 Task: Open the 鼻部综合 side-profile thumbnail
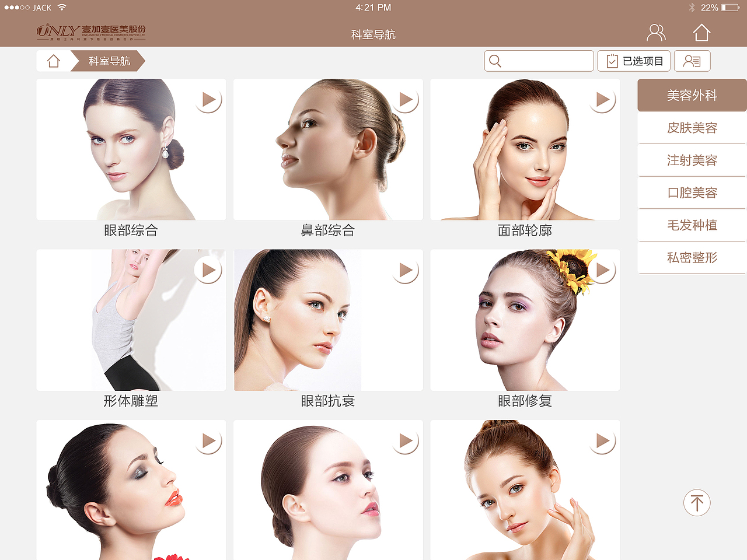coord(328,149)
